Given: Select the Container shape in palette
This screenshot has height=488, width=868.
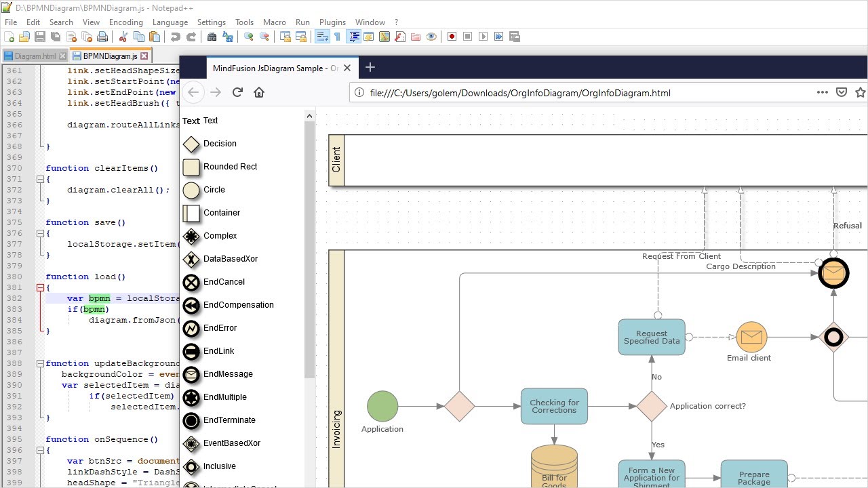Looking at the screenshot, I should pyautogui.click(x=212, y=213).
